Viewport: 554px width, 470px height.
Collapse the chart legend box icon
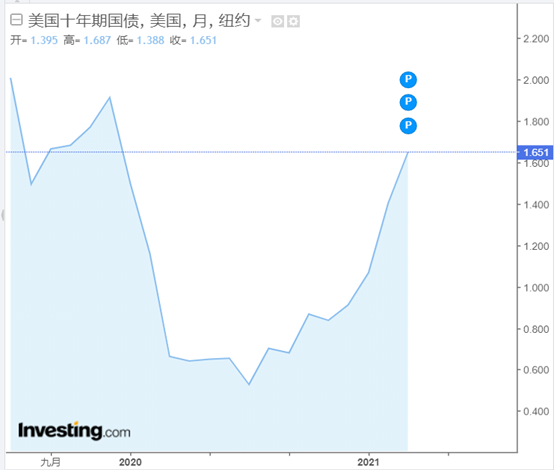point(16,20)
